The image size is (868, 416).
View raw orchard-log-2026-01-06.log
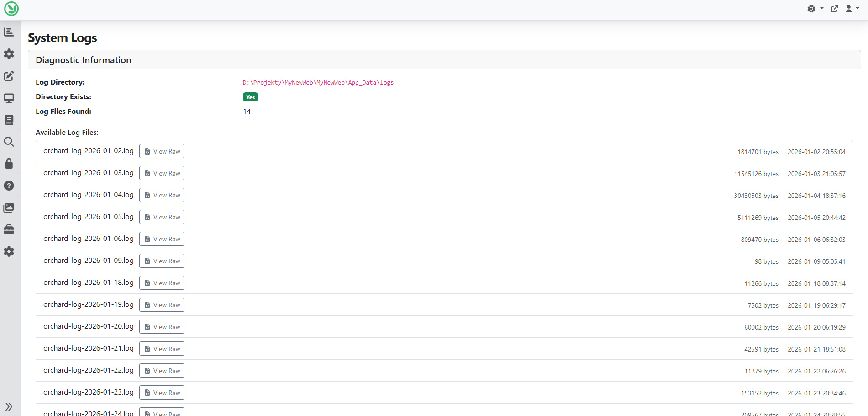(x=162, y=239)
